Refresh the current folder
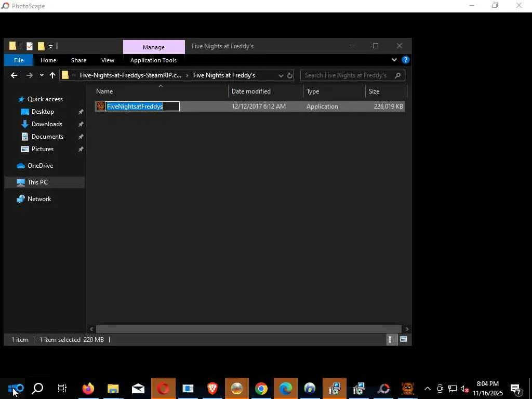The height and width of the screenshot is (399, 532). [290, 75]
